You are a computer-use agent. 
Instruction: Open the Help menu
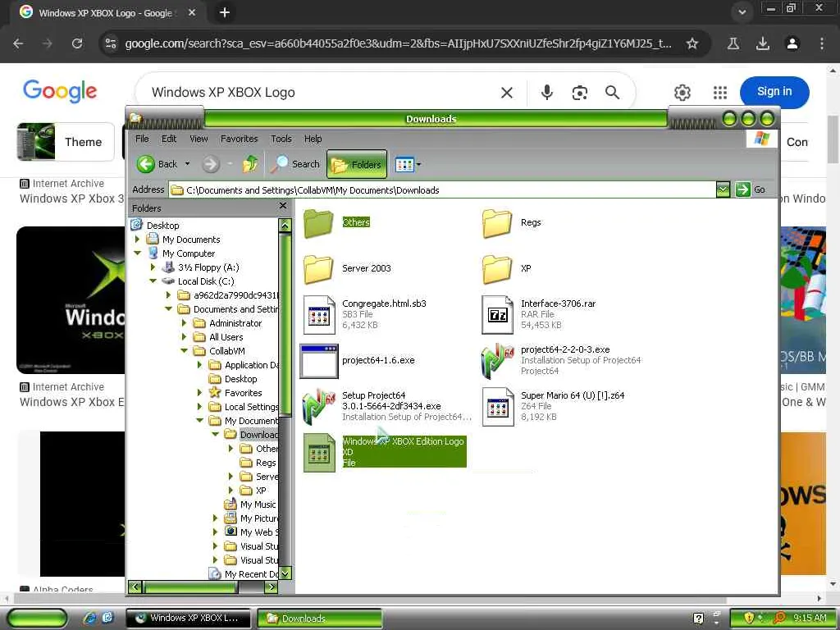(313, 139)
